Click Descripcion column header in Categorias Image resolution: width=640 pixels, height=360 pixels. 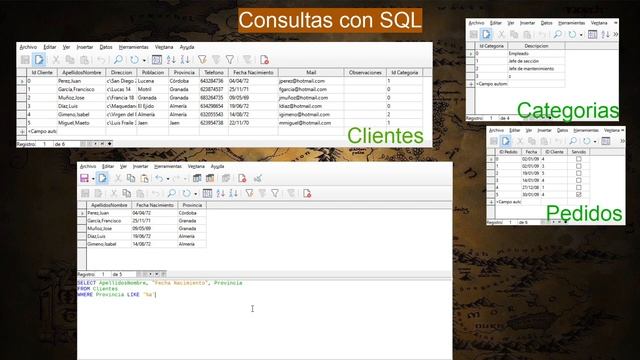(536, 46)
